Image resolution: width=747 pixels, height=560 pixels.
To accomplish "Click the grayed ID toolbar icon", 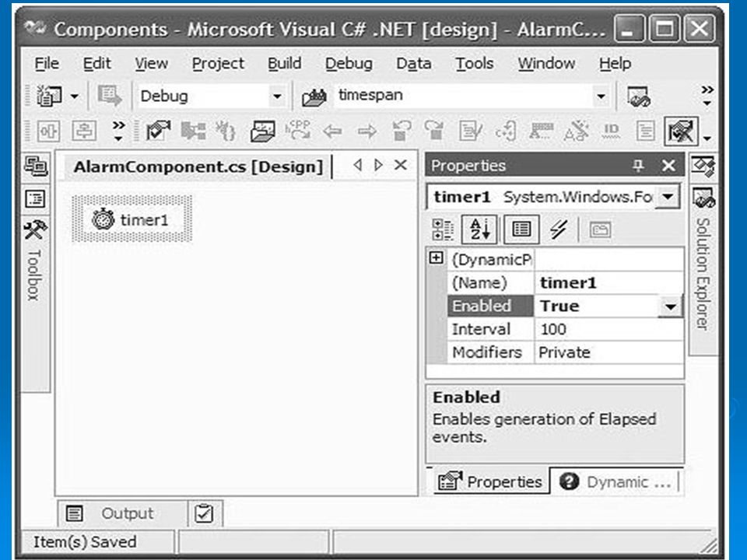I will (x=612, y=131).
